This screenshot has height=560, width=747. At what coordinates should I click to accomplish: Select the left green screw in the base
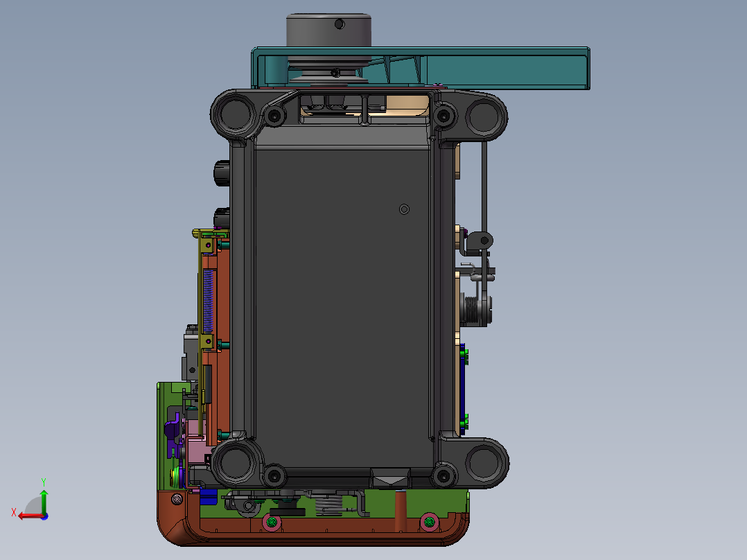coord(272,523)
